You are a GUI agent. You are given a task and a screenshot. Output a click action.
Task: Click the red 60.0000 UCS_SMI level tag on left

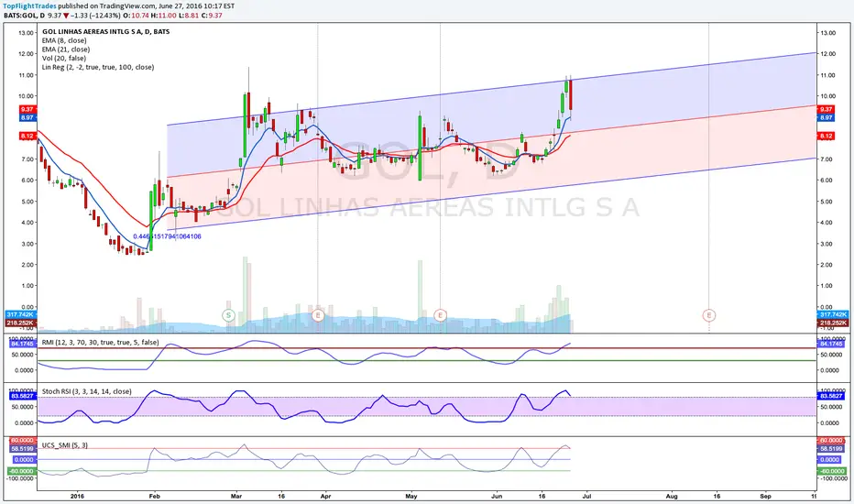23,440
